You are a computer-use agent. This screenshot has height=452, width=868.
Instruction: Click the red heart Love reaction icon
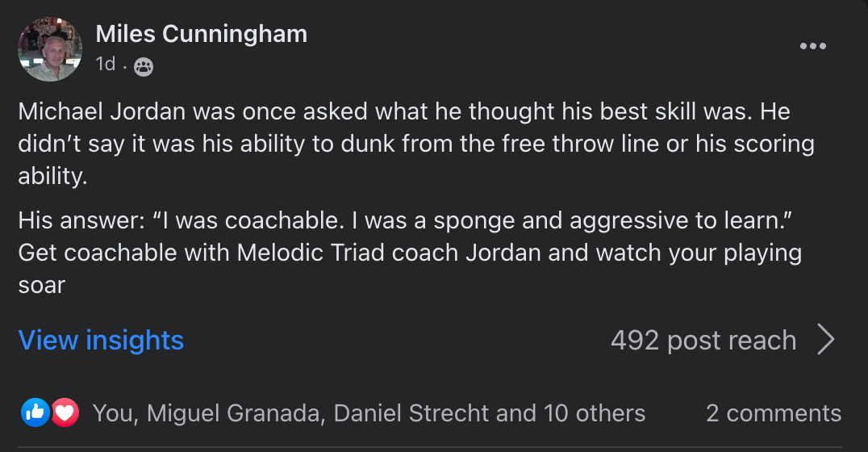[65, 413]
